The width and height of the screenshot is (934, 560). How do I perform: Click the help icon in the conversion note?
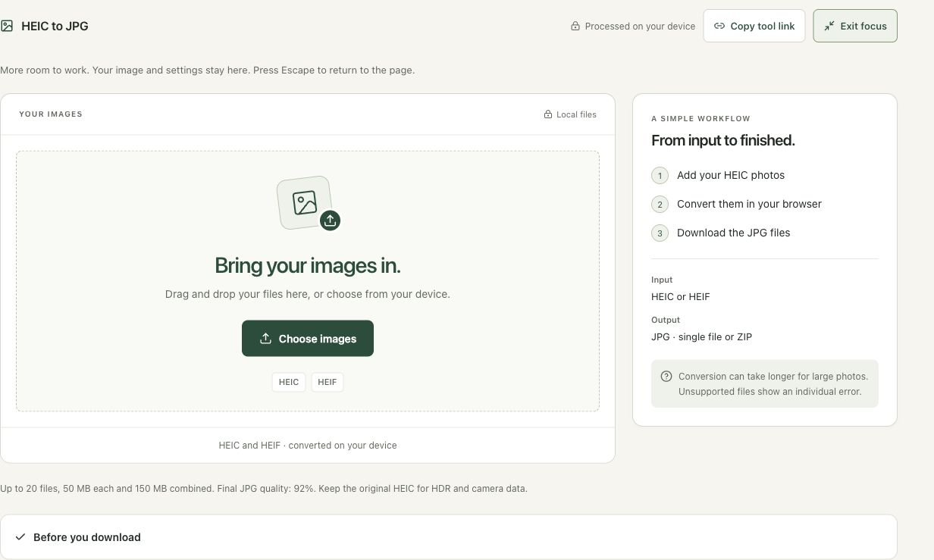[x=666, y=377]
